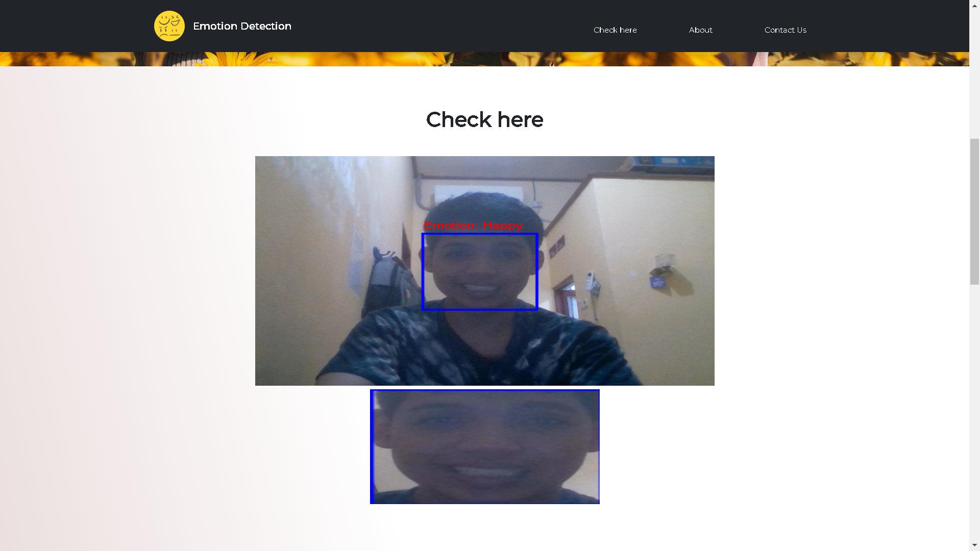Select the cropped face preview image
The width and height of the screenshot is (980, 551).
pyautogui.click(x=484, y=446)
